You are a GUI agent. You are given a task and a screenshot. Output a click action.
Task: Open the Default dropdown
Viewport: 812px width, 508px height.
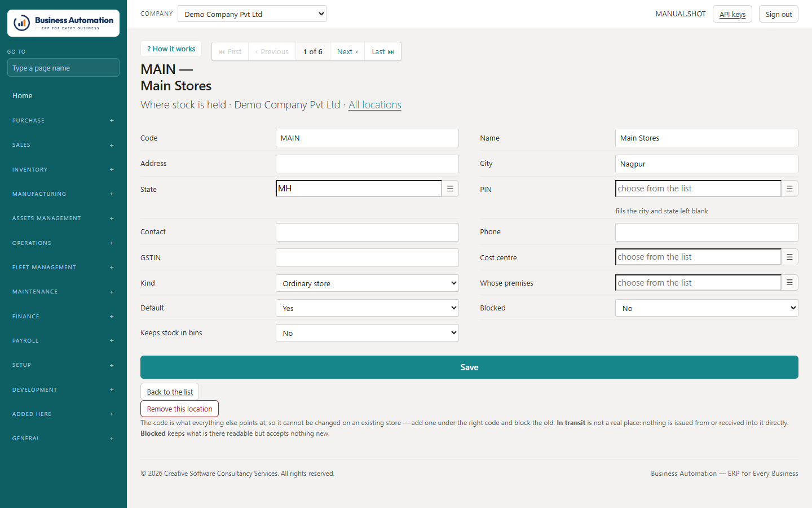367,308
